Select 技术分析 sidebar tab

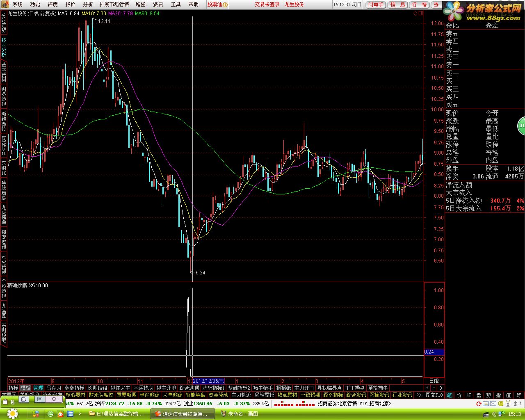pyautogui.click(x=4, y=48)
